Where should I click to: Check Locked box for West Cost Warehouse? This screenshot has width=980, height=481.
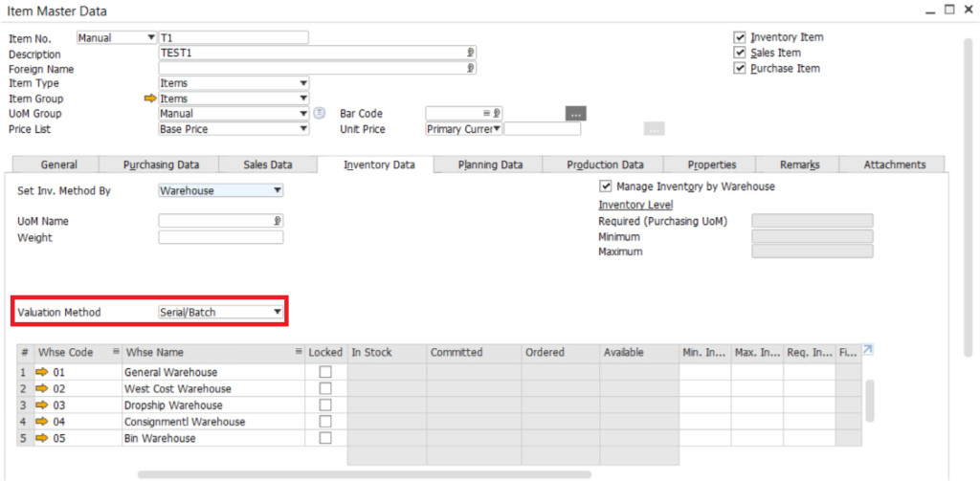pos(325,388)
